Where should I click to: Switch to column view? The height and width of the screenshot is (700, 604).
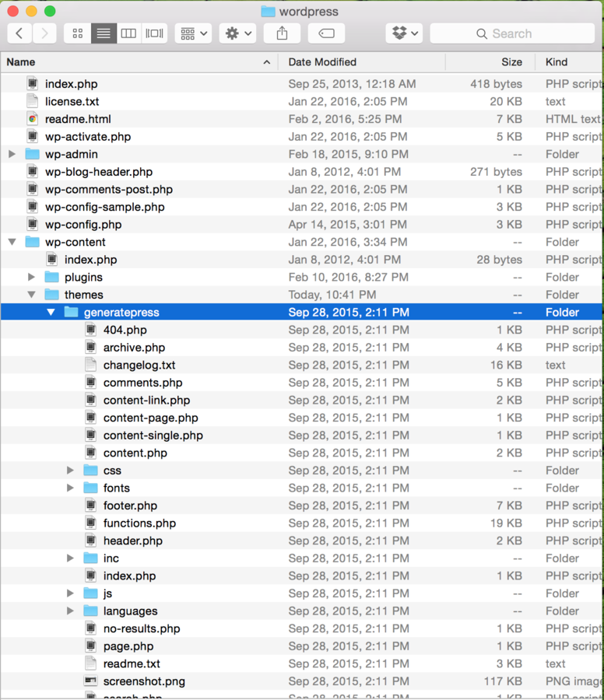point(128,33)
